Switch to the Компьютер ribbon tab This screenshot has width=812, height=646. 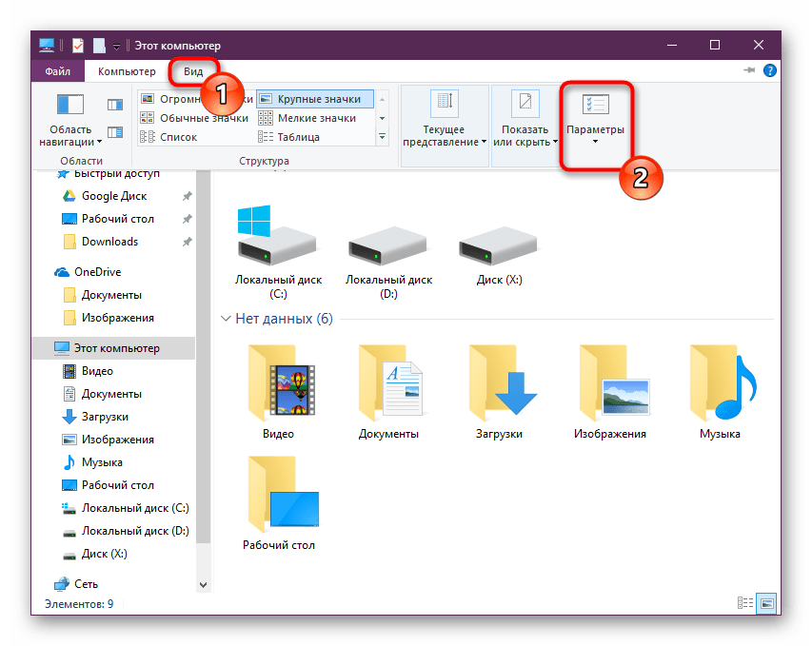pos(126,71)
